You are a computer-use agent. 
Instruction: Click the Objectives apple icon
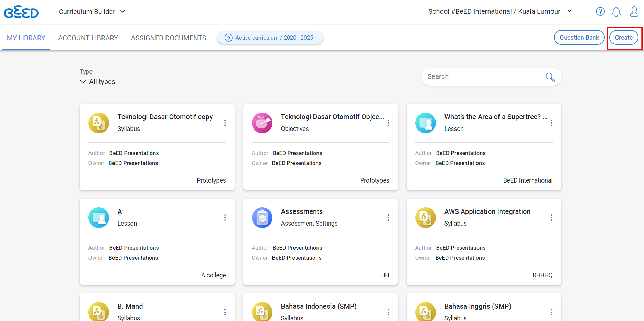262,123
